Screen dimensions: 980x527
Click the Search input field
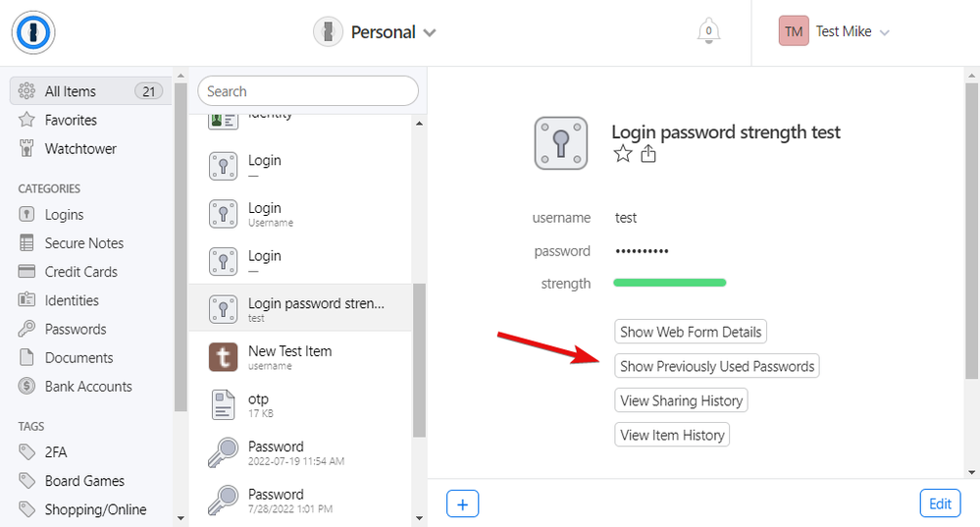point(308,91)
